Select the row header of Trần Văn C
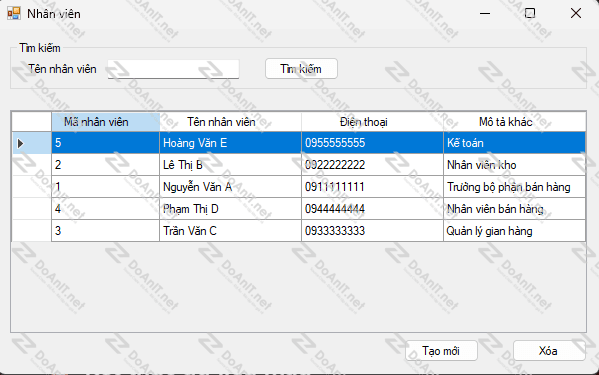Image resolution: width=599 pixels, height=375 pixels. tap(32, 231)
